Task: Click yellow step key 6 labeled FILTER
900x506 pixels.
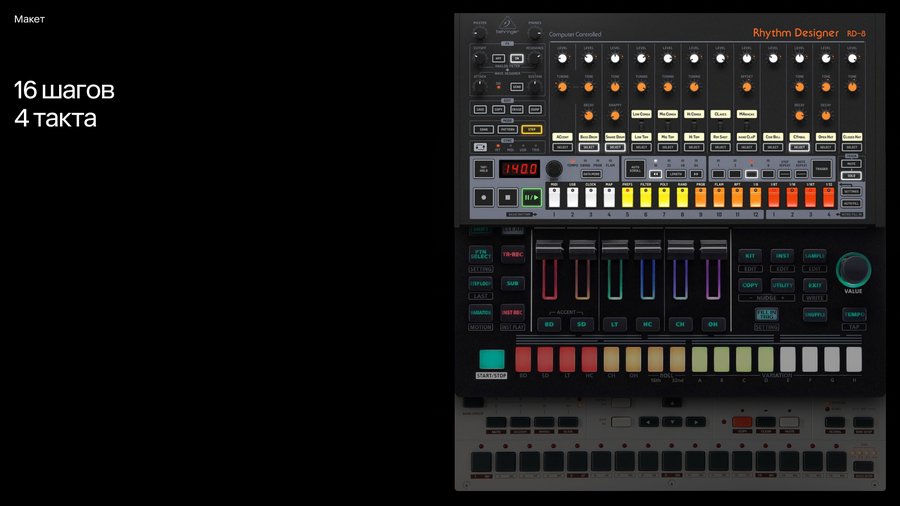Action: 646,197
